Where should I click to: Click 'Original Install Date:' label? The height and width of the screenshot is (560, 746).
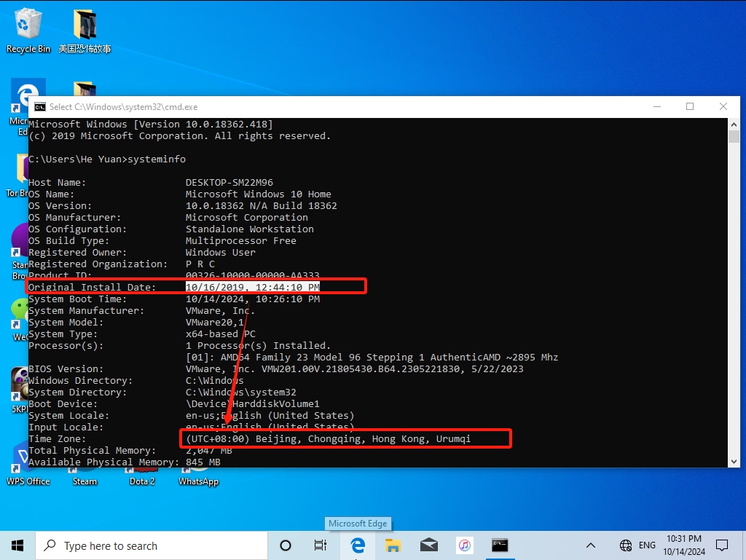click(93, 287)
